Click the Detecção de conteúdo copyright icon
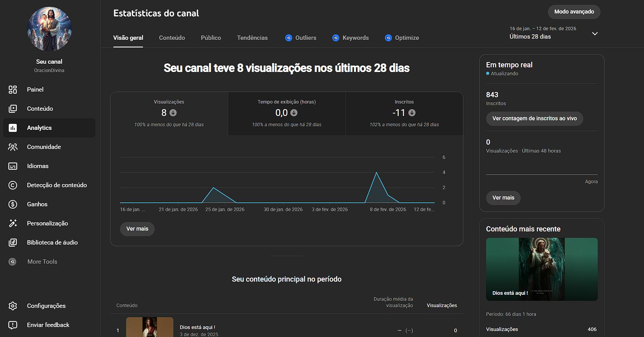 pos(13,185)
